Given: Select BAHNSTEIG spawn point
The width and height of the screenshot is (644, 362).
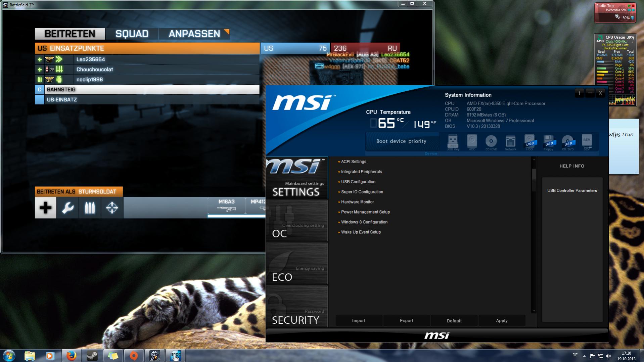Looking at the screenshot, I should coord(147,90).
